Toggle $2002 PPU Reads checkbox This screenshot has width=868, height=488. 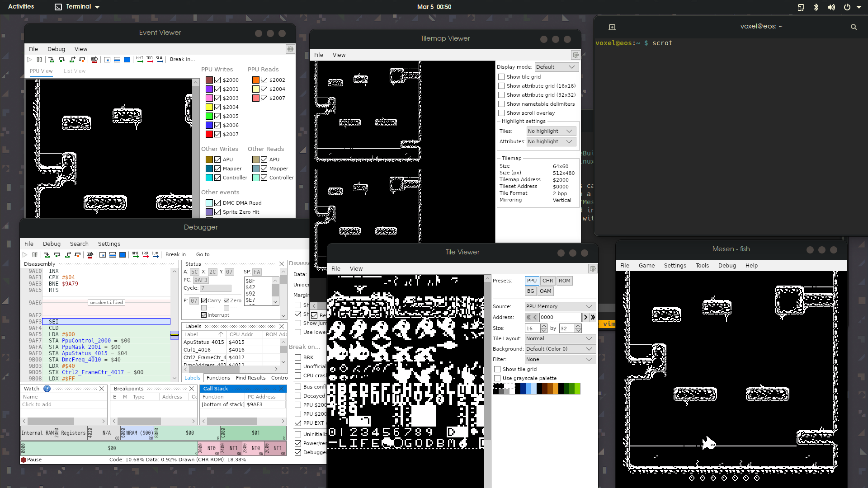click(264, 80)
